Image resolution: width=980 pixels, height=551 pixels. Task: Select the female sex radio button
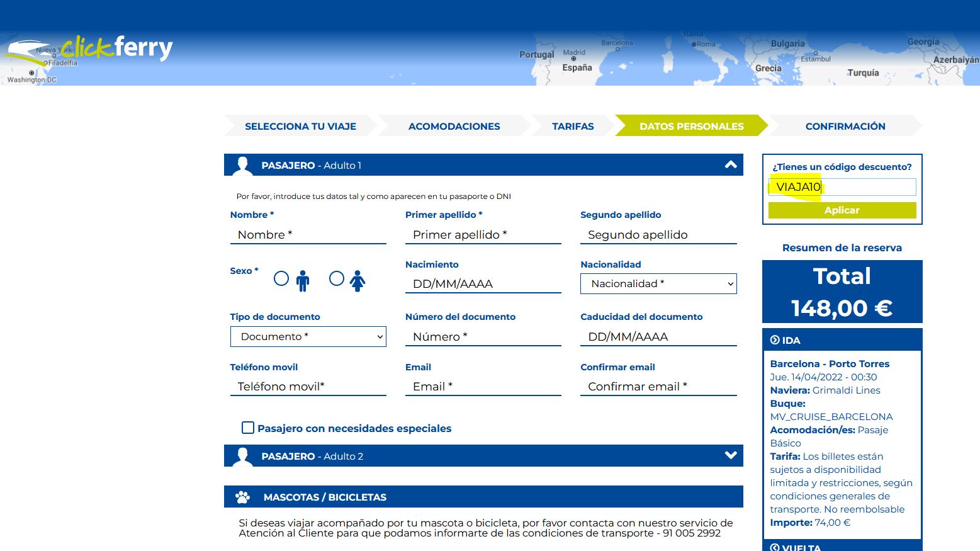tap(337, 278)
